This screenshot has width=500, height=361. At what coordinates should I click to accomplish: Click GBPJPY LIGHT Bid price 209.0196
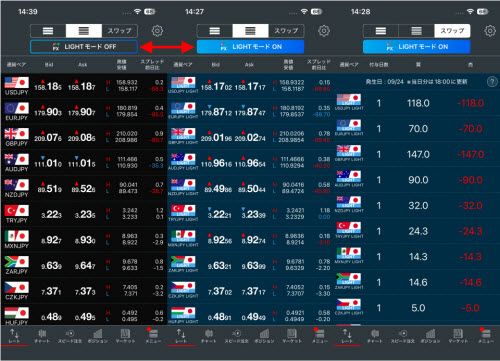pos(216,138)
